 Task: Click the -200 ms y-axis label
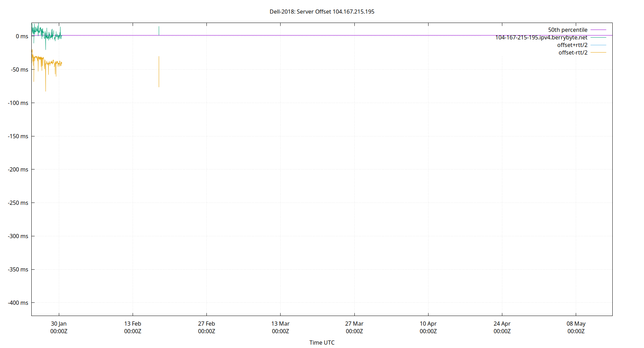(x=18, y=169)
